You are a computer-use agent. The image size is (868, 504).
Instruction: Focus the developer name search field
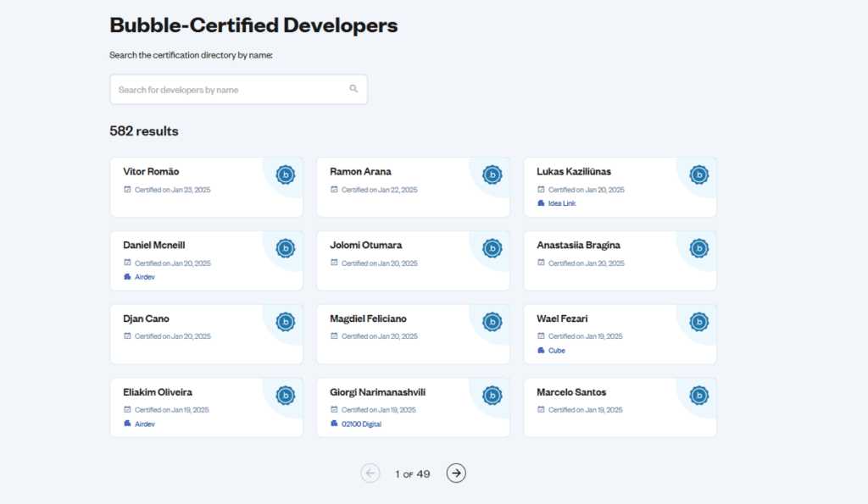[x=238, y=89]
